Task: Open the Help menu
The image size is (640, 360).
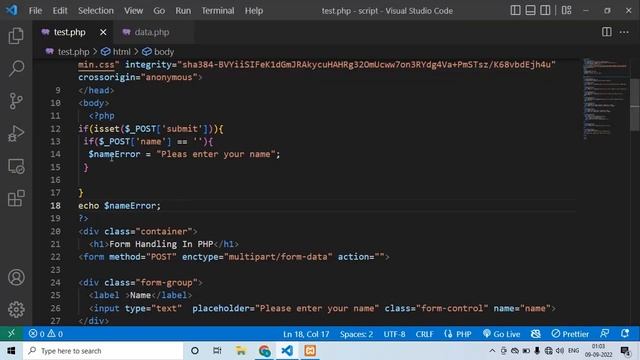Action: click(x=254, y=11)
